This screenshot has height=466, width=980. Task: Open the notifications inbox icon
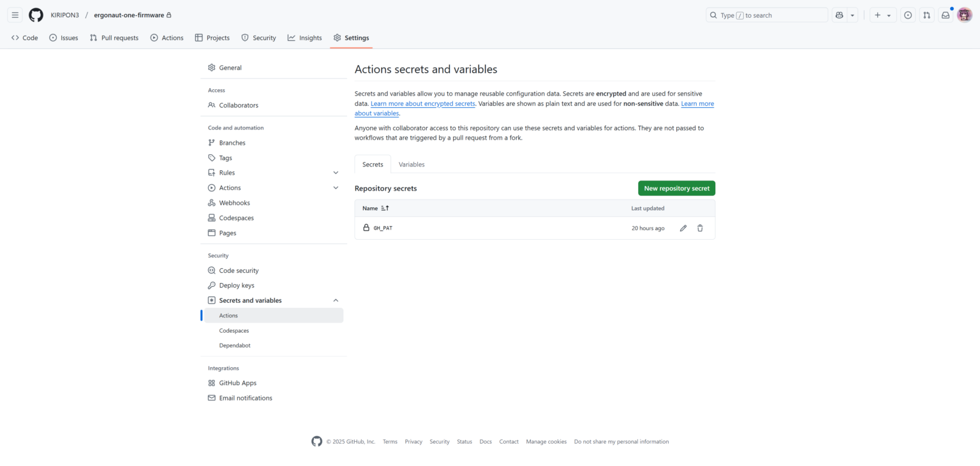946,15
